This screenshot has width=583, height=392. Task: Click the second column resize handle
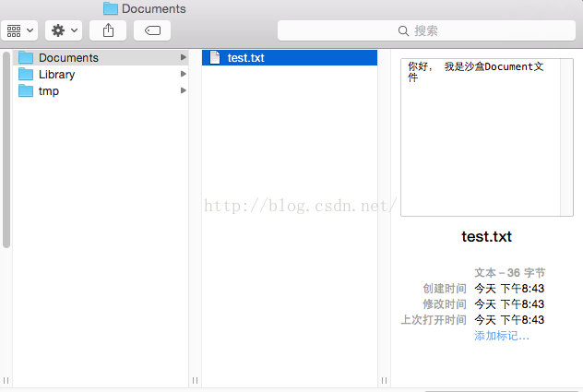tap(195, 380)
